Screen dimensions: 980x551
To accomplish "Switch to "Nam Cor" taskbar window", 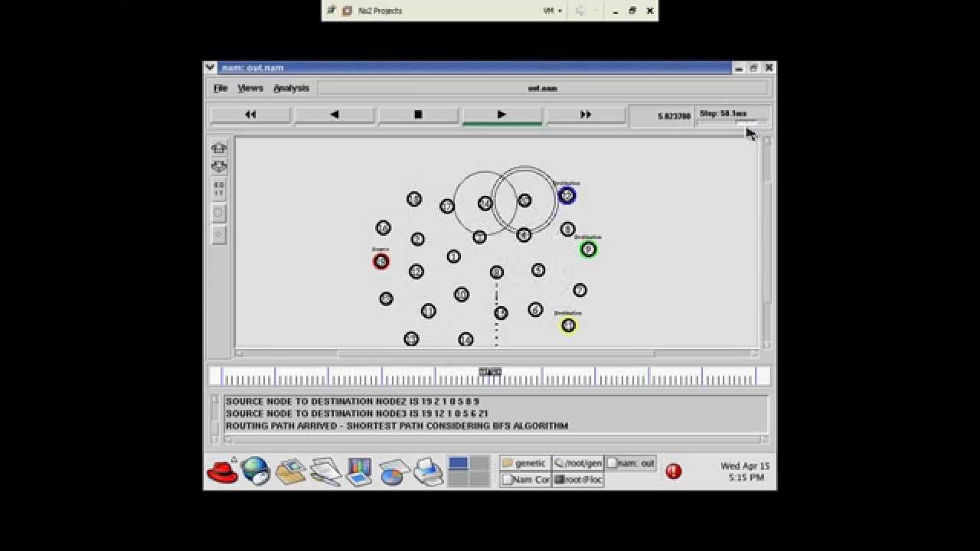I will click(524, 480).
